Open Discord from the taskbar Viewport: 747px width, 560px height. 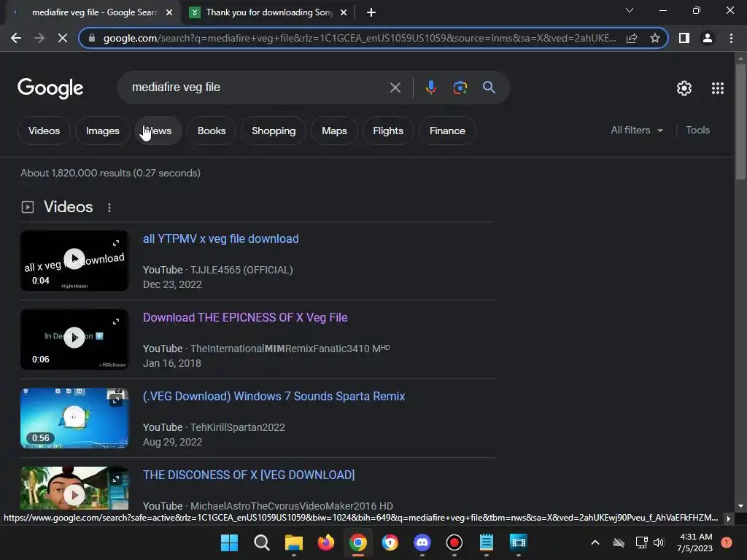(422, 542)
